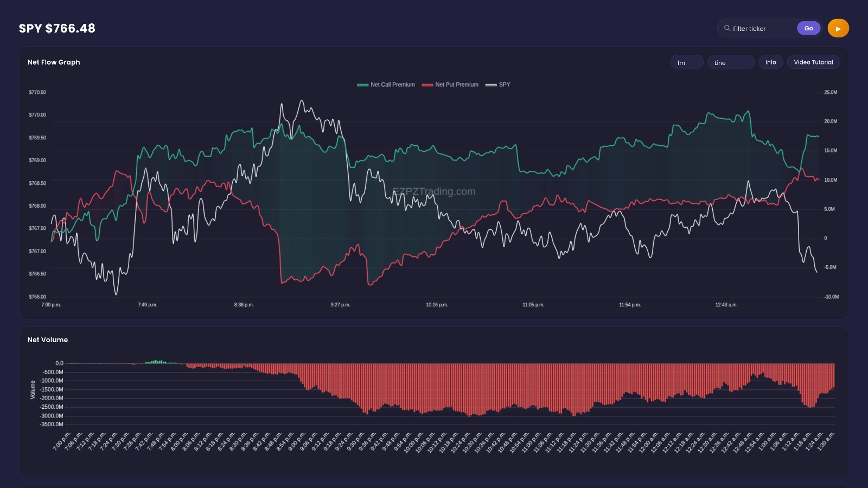Click the 9:27 p.m. time axis label
The width and height of the screenshot is (868, 488).
(341, 305)
